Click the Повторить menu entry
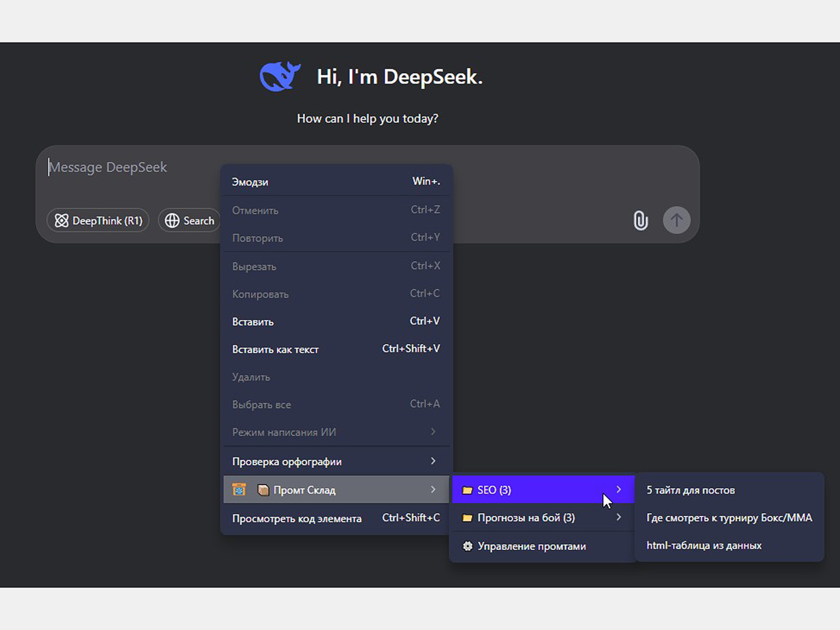The height and width of the screenshot is (630, 840). coord(336,238)
